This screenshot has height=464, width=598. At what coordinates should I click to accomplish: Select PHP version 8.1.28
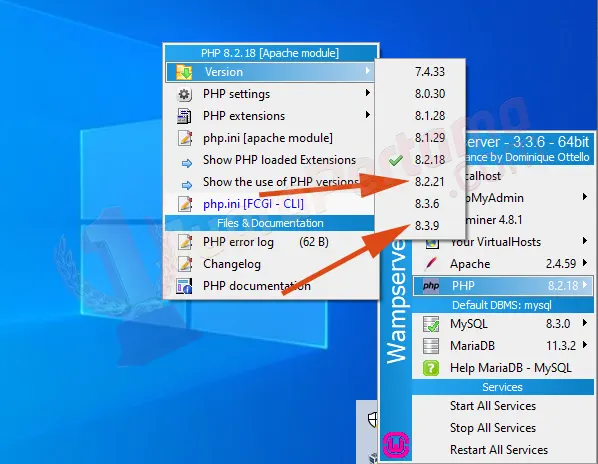click(x=430, y=116)
